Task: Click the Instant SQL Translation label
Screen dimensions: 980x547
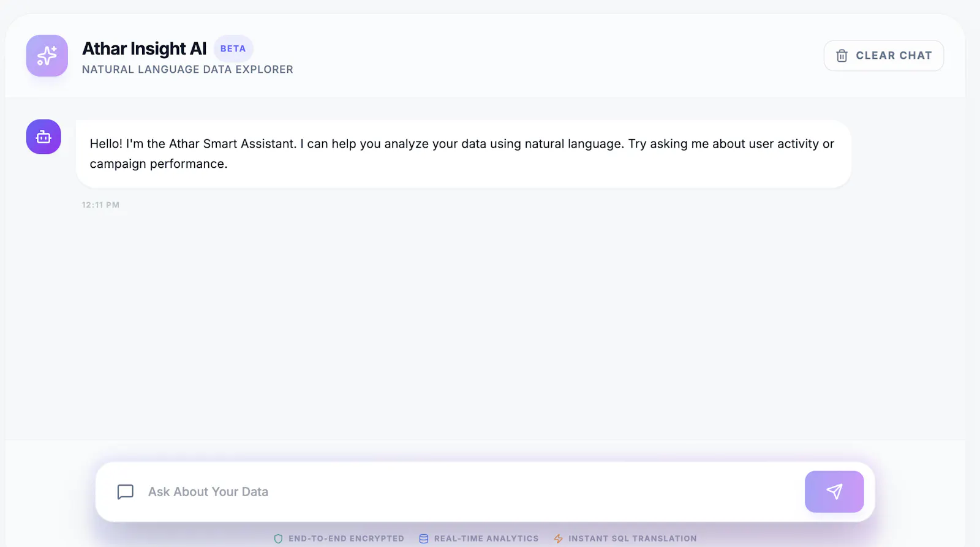Action: [x=633, y=539]
